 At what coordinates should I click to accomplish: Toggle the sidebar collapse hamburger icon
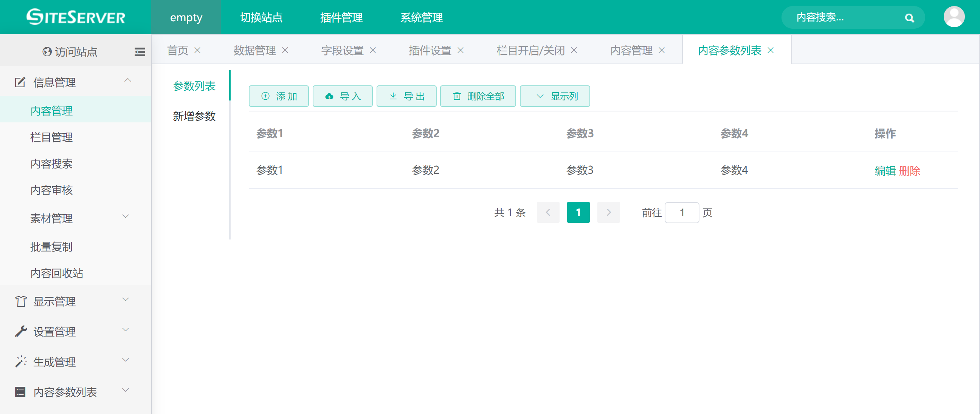pos(140,52)
